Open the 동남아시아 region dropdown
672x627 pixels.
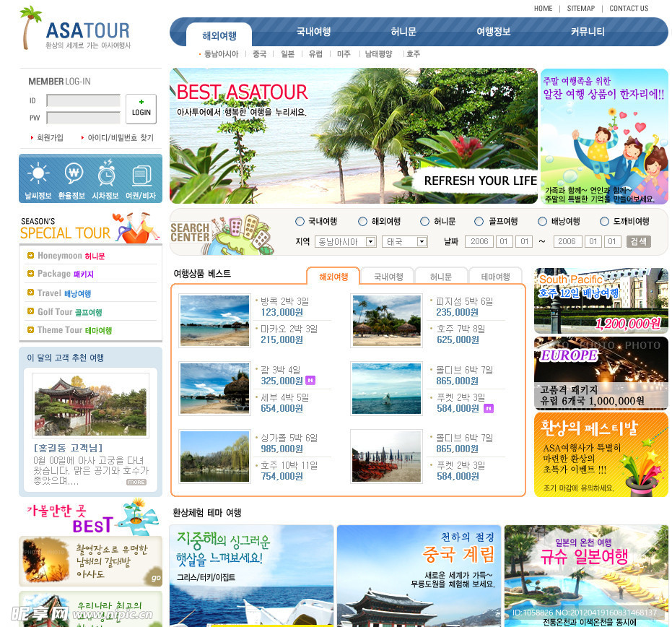[x=346, y=241]
